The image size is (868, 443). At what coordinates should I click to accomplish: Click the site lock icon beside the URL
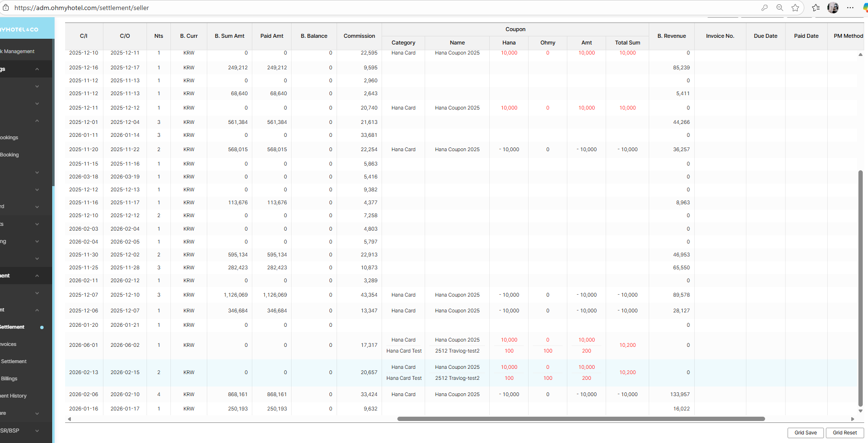[6, 8]
